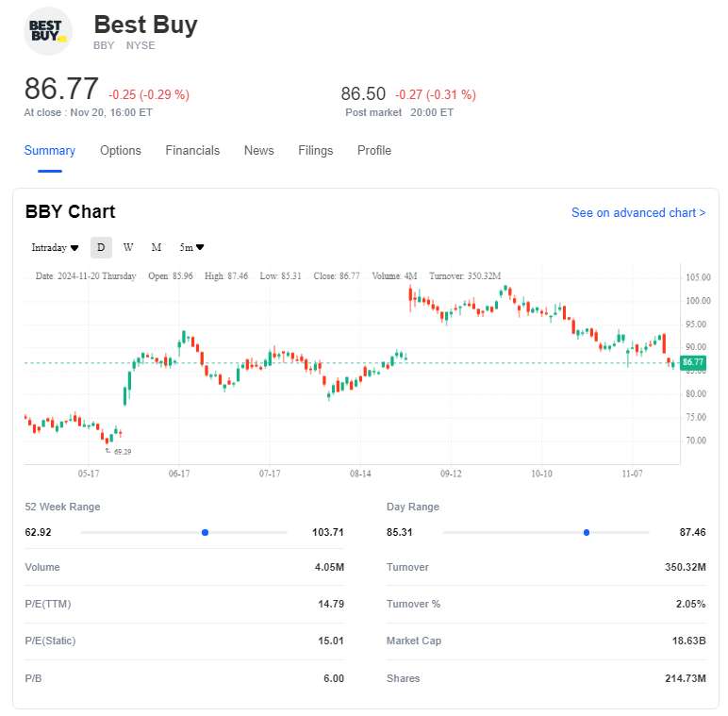Screen dimensions: 728x716
Task: Click the green 86.77 price tag on chart axis
Action: (x=693, y=362)
